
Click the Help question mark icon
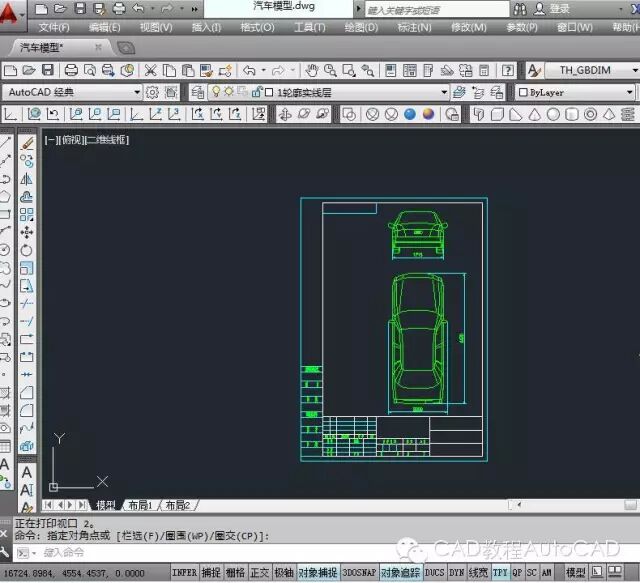(x=508, y=71)
